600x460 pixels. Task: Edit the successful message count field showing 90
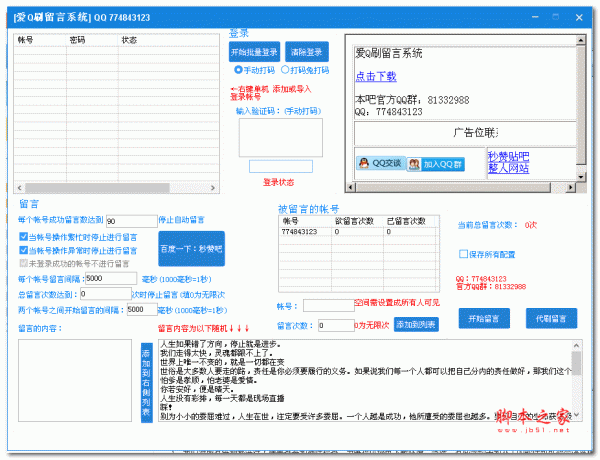coord(132,221)
